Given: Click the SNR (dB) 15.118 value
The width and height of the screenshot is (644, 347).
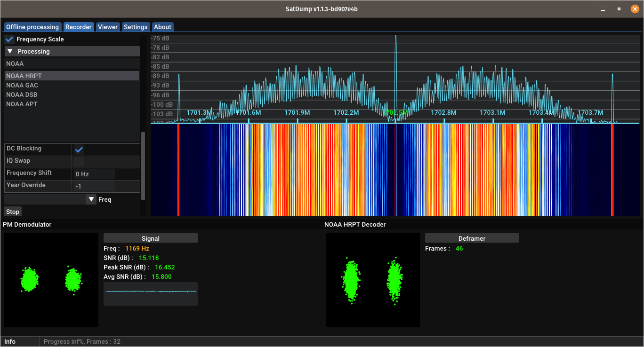Looking at the screenshot, I should 149,258.
